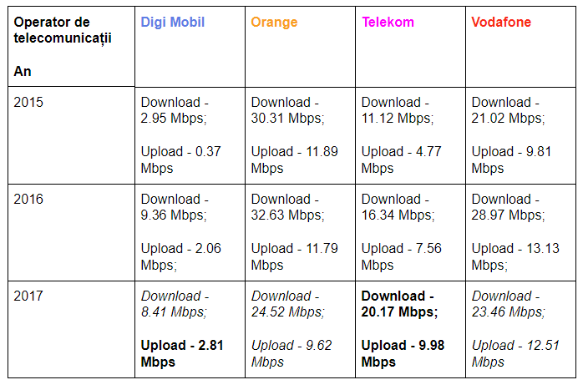Screen dimensions: 588x390
Task: Select the 2017 row label
Action: tap(28, 296)
